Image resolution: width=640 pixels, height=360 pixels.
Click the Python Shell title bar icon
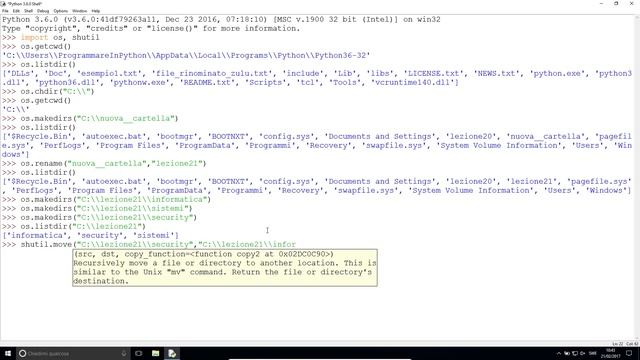(3, 3)
